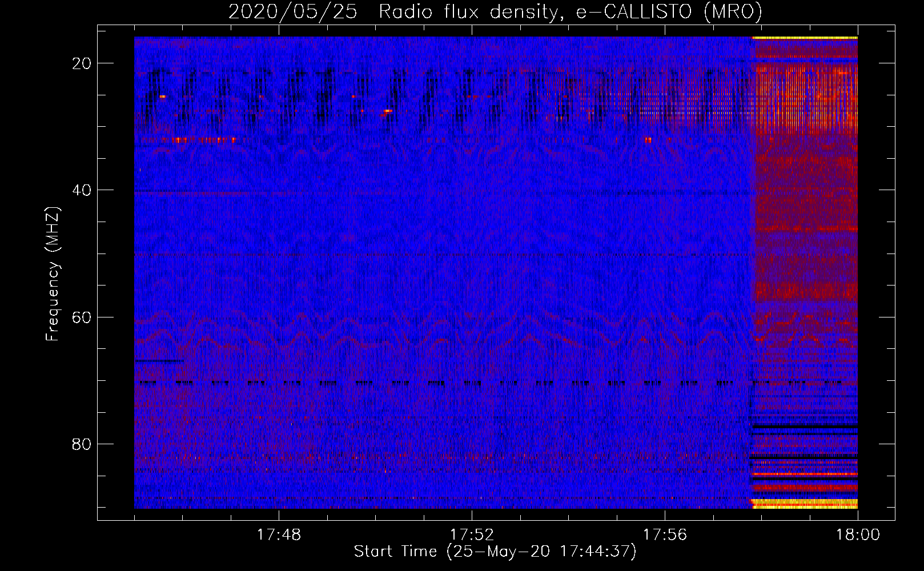This screenshot has width=924, height=571.
Task: Click the "Start Time (25-May-20 17:44:37)" axis label
Action: click(x=495, y=552)
